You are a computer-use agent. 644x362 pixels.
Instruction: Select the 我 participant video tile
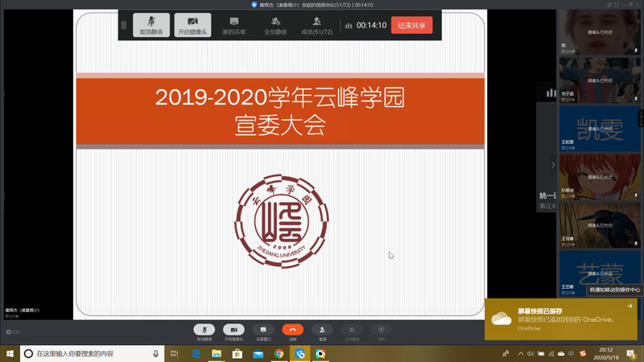coord(600,32)
